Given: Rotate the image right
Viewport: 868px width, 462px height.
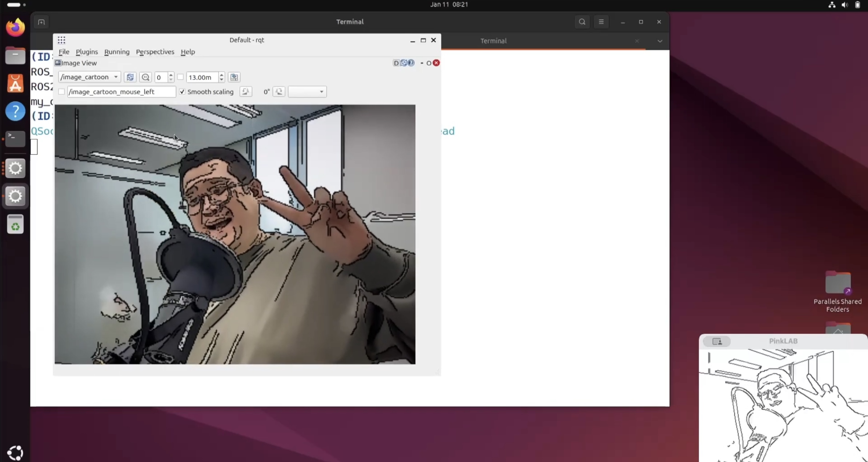Looking at the screenshot, I should [279, 92].
